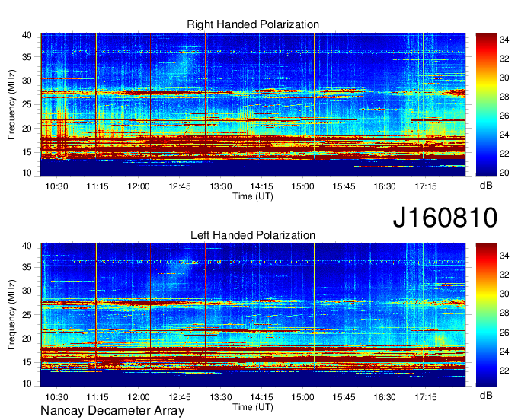Viewport: 518px width, 420px height.
Task: Click the 15:45 time tick of Left Handed plot
Action: (x=344, y=397)
